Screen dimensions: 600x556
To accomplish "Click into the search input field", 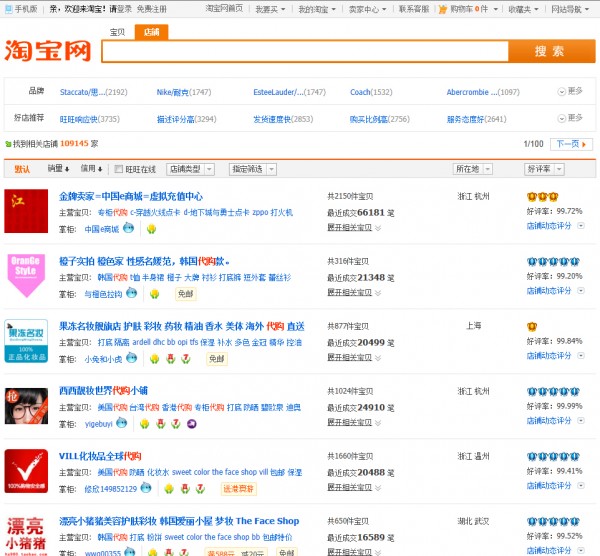I will [x=305, y=51].
